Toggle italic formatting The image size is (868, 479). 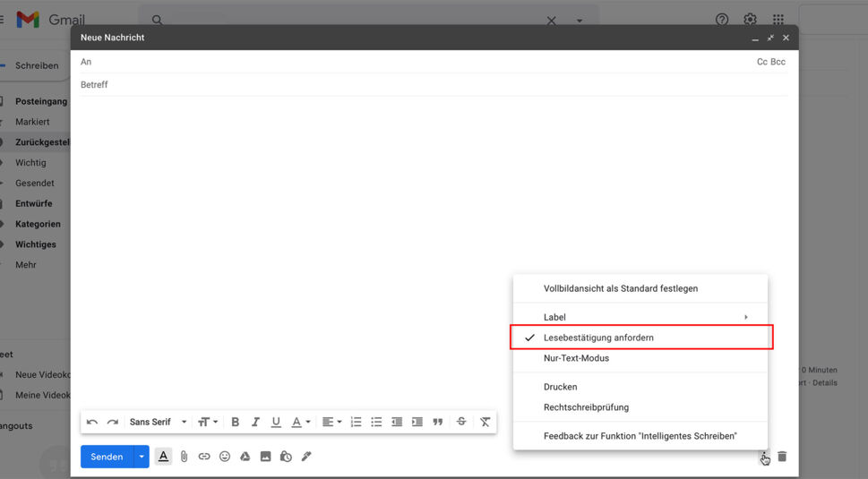(x=255, y=422)
